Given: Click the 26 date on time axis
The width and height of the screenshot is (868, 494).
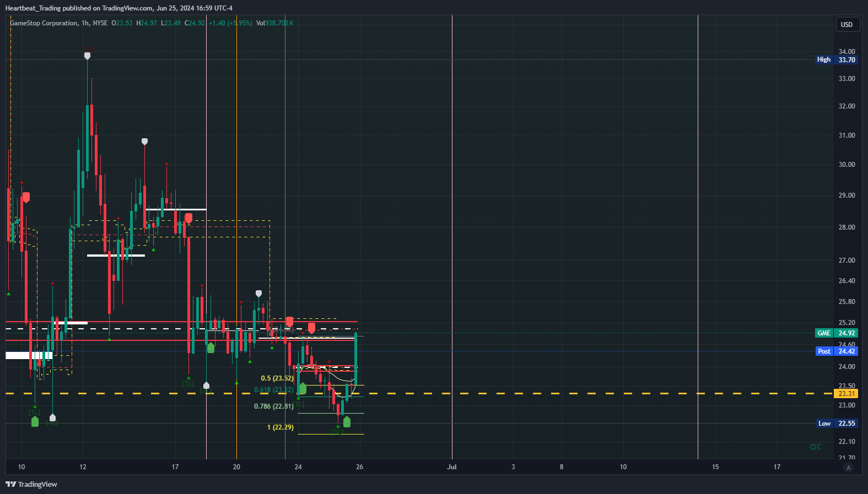Looking at the screenshot, I should pyautogui.click(x=359, y=467).
